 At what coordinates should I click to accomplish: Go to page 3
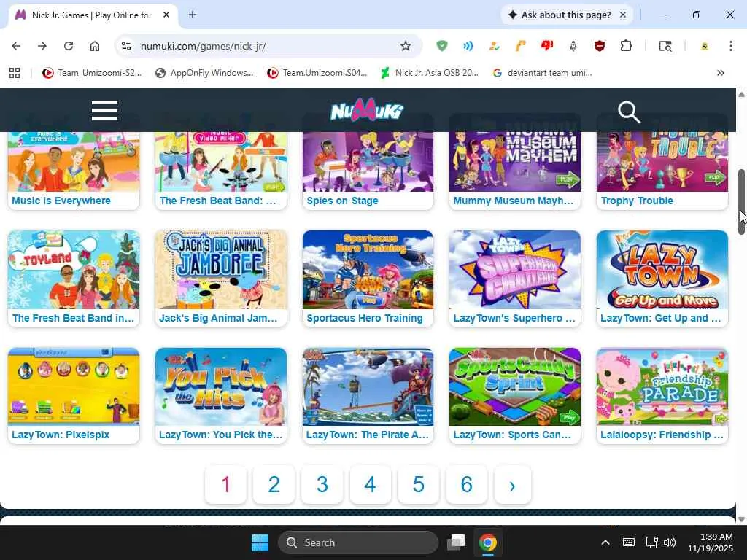click(322, 485)
